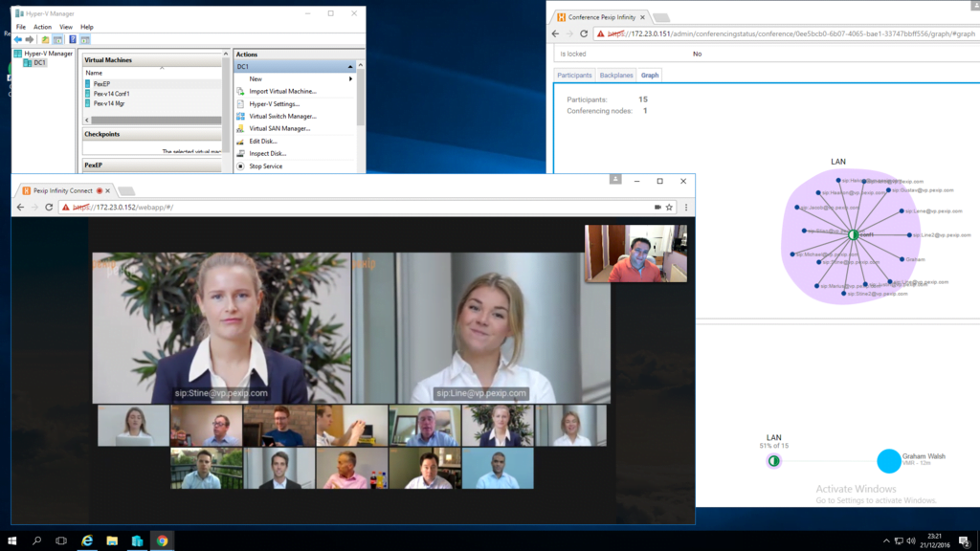Click the Graham Walsh blue node
Screen dimensions: 980x551
click(889, 461)
